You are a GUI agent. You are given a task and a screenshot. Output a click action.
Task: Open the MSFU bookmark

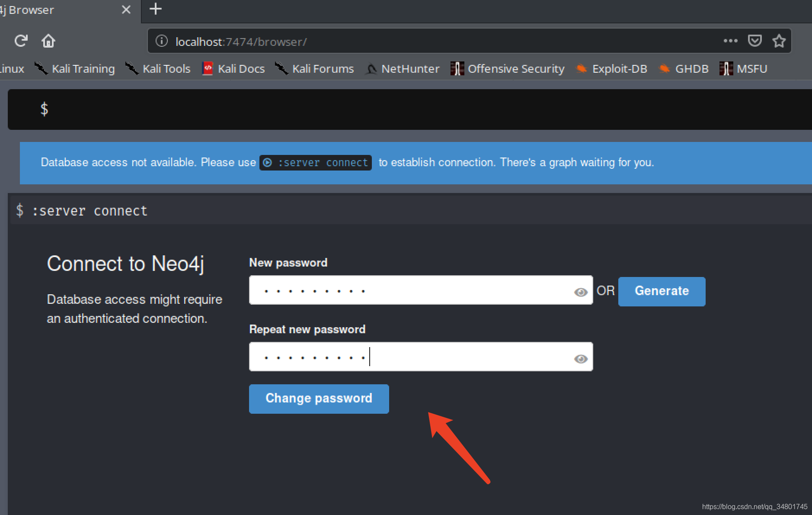tap(744, 68)
